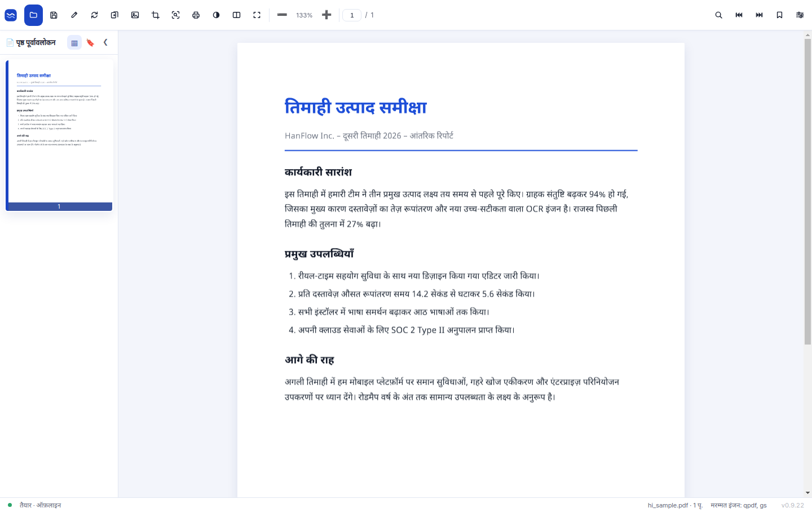
Task: Click the 133% zoom level value
Action: [304, 15]
